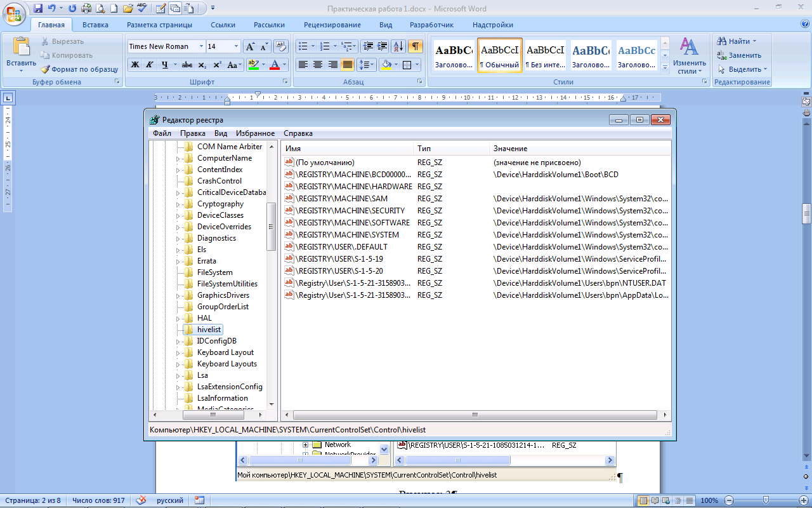Open the Рецензирование ribbon tab
Screen dimensions: 812x508
point(332,25)
